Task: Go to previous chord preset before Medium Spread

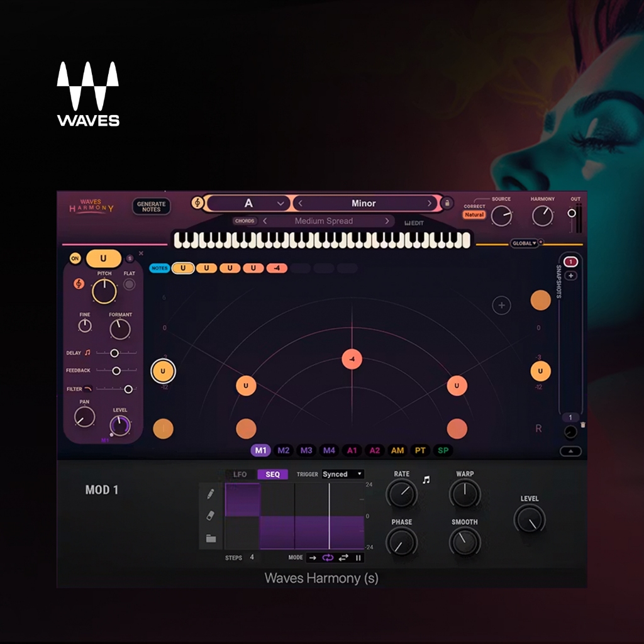Action: (265, 221)
